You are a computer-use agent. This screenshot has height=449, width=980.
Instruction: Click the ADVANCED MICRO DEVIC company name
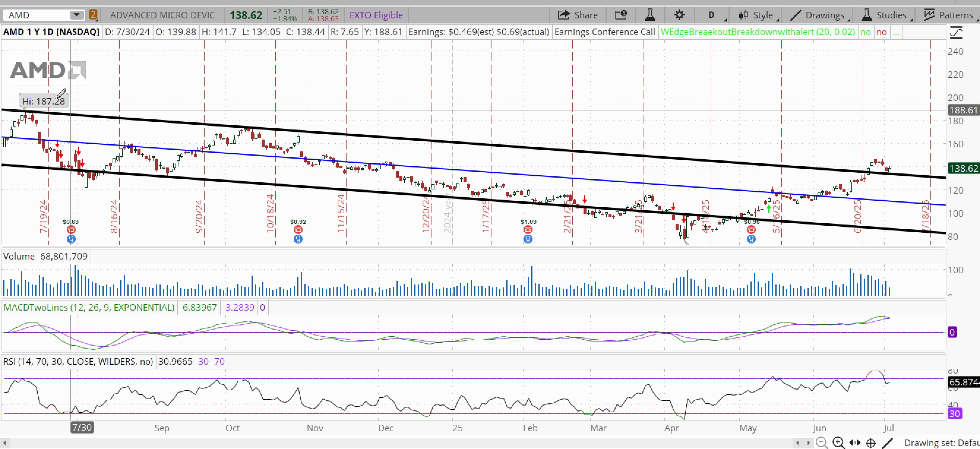(x=162, y=15)
